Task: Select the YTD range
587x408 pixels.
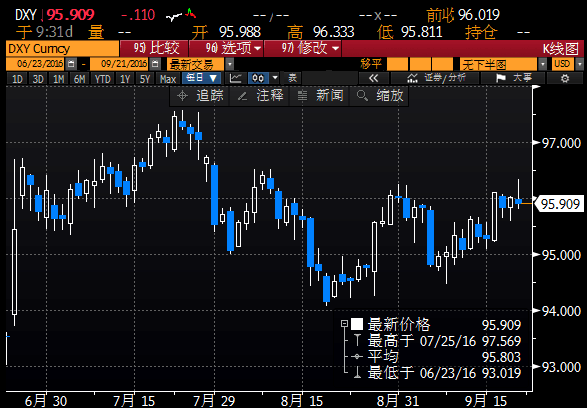Action: click(x=103, y=79)
